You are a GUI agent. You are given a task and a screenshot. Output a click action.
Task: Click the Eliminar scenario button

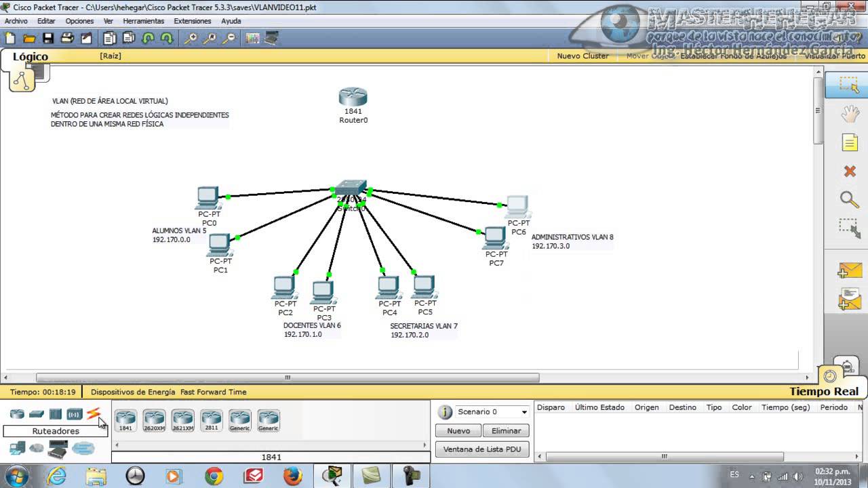click(506, 430)
